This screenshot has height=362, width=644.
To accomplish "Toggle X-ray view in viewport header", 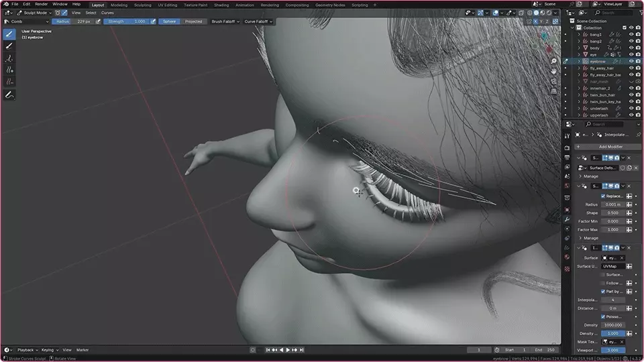I will coord(521,13).
